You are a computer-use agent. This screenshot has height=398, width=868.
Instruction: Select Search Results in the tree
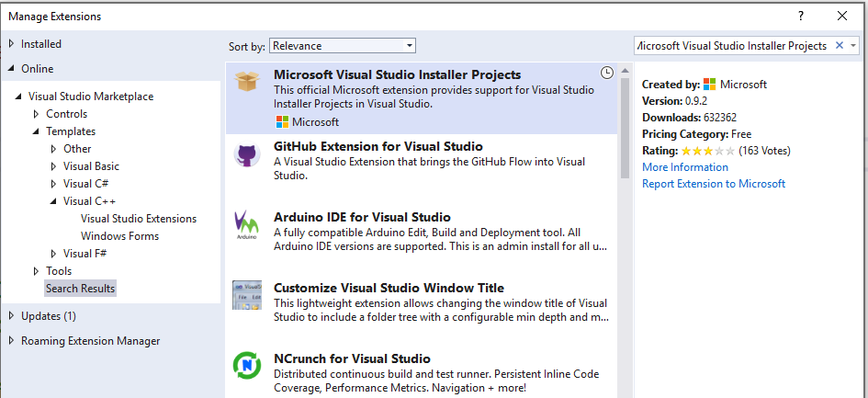(x=81, y=289)
